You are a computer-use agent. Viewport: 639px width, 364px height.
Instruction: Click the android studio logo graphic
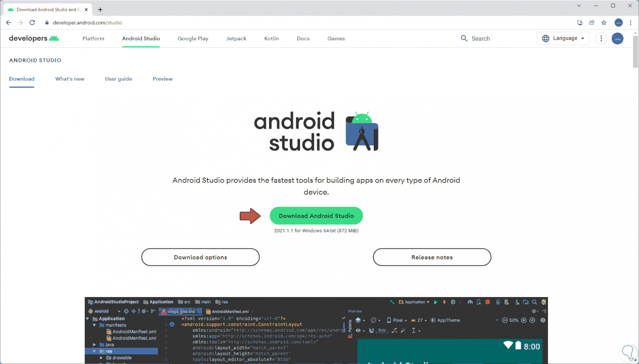316,132
